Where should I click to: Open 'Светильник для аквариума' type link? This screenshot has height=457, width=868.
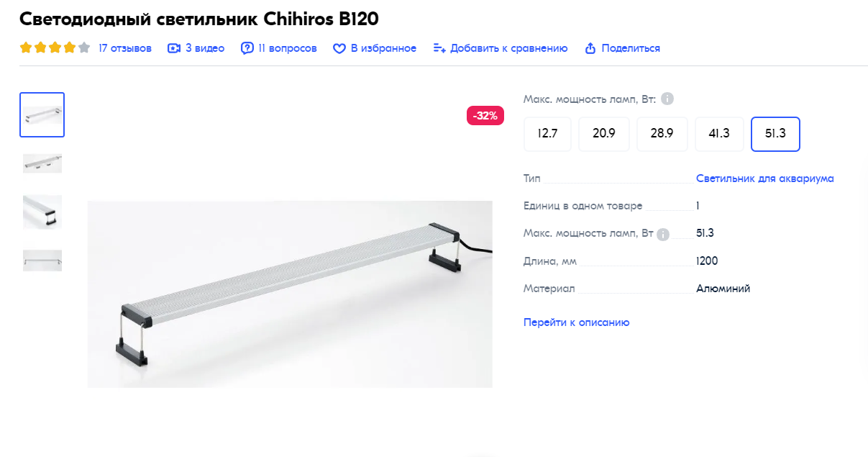765,178
